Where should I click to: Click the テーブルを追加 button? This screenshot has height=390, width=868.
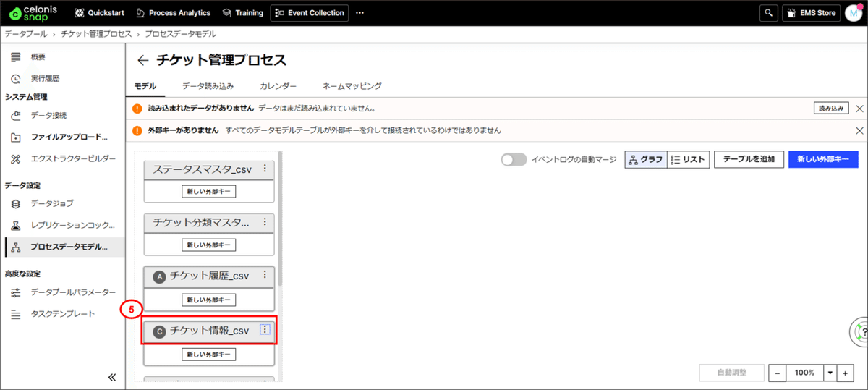pyautogui.click(x=749, y=160)
